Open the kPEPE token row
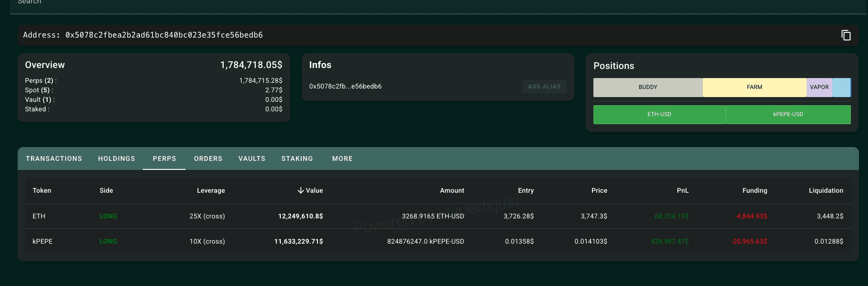The image size is (868, 286). [42, 241]
